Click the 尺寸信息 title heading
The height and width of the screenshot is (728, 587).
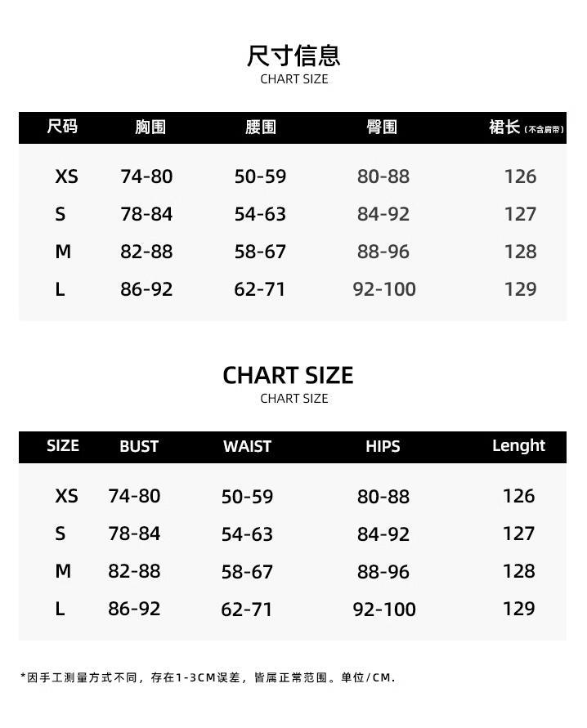(x=293, y=56)
